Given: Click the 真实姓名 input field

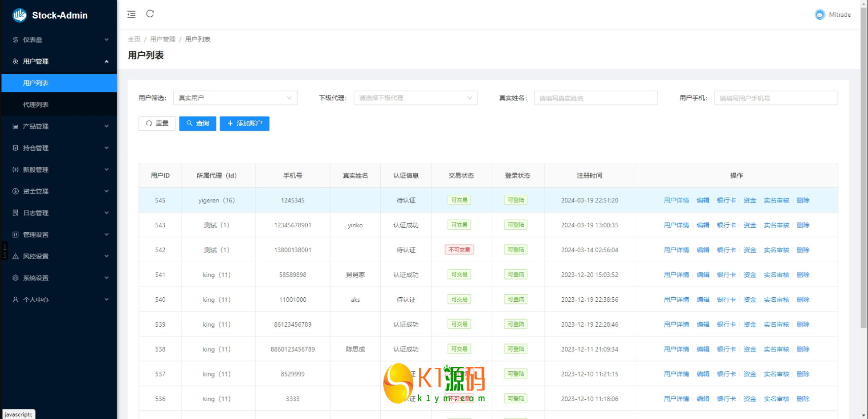Looking at the screenshot, I should click(595, 98).
